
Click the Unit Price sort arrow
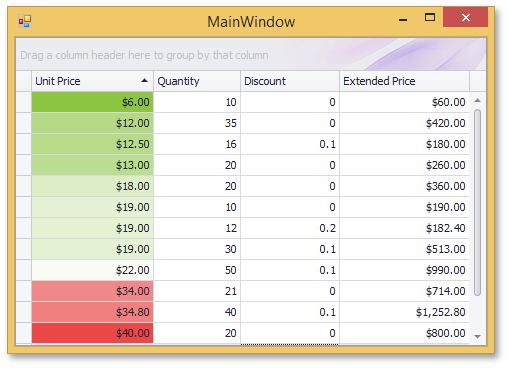tap(144, 80)
